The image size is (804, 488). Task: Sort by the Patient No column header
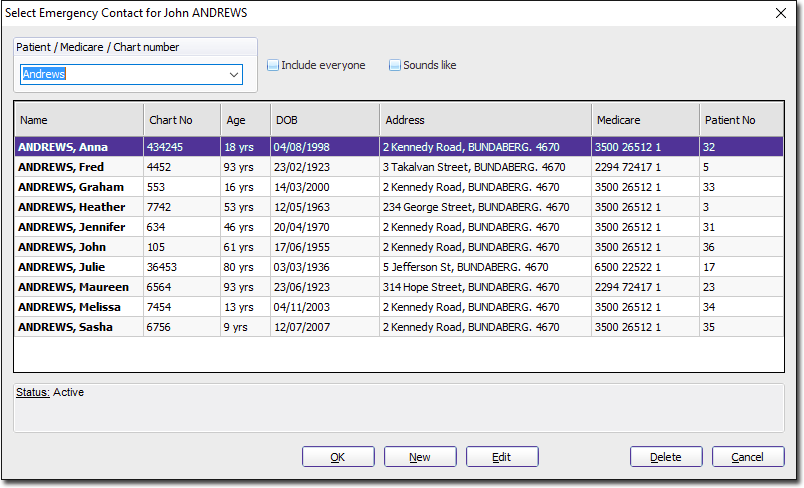[x=740, y=120]
